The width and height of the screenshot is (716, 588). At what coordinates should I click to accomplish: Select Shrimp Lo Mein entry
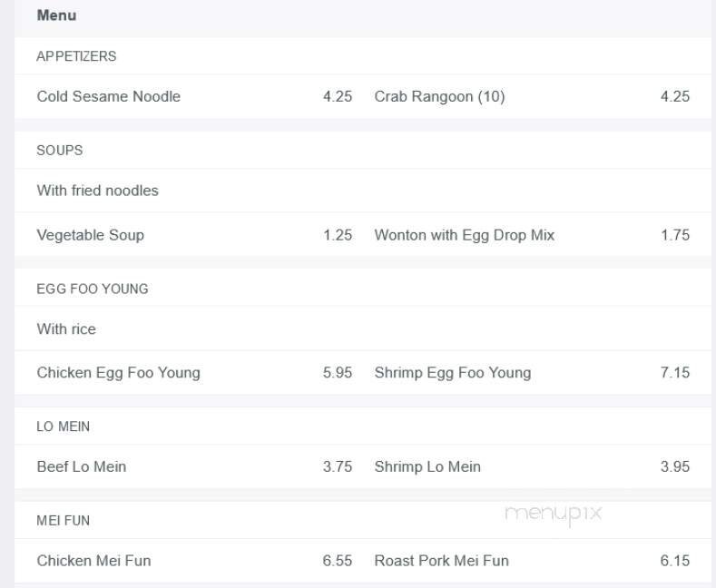pyautogui.click(x=427, y=466)
